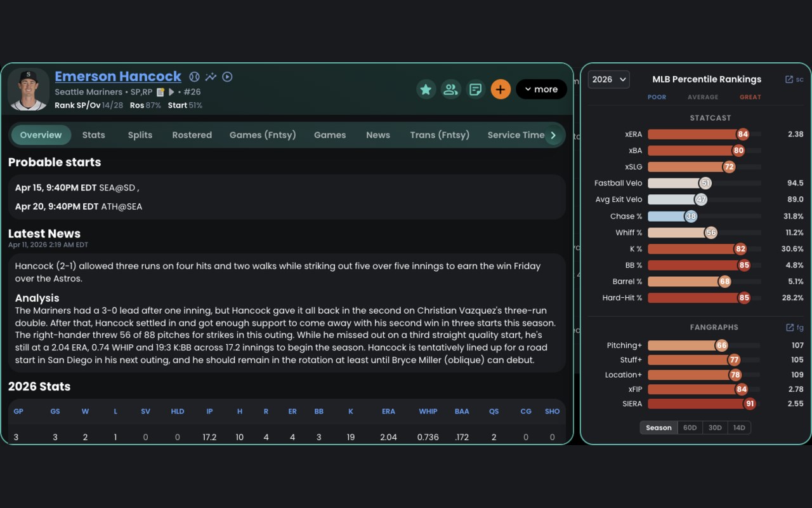The image size is (812, 508).
Task: Go to the Rostered tab
Action: pyautogui.click(x=192, y=135)
